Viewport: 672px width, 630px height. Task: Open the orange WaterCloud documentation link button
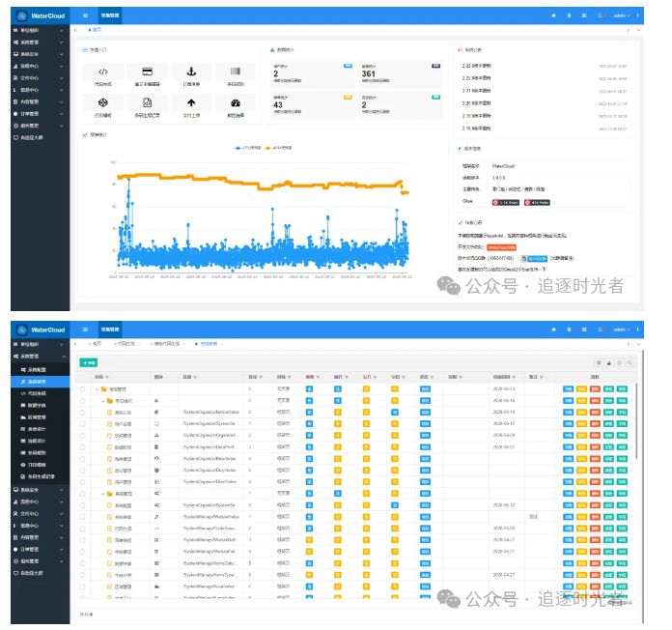[x=501, y=247]
